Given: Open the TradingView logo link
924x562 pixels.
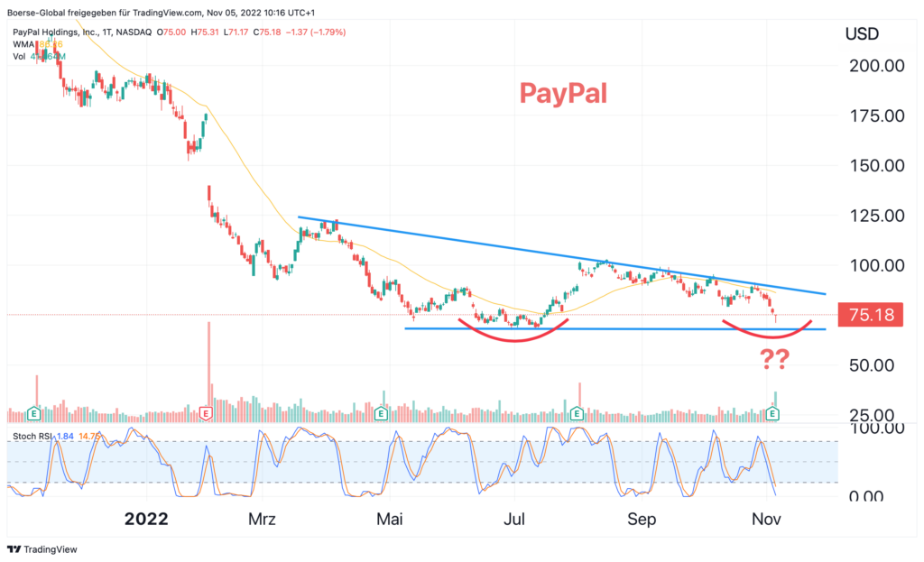Looking at the screenshot, I should point(42,549).
